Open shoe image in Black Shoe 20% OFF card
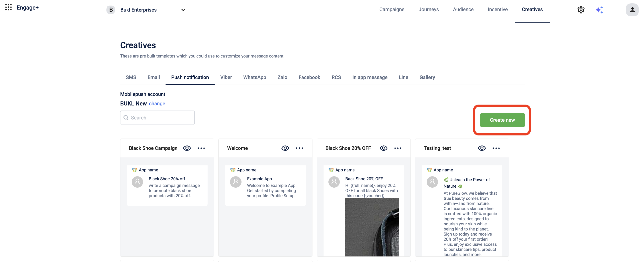Image resolution: width=644 pixels, height=262 pixels. pos(372,227)
